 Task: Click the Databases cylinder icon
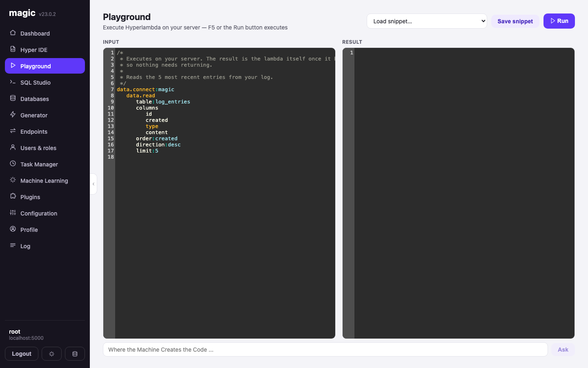click(x=13, y=98)
